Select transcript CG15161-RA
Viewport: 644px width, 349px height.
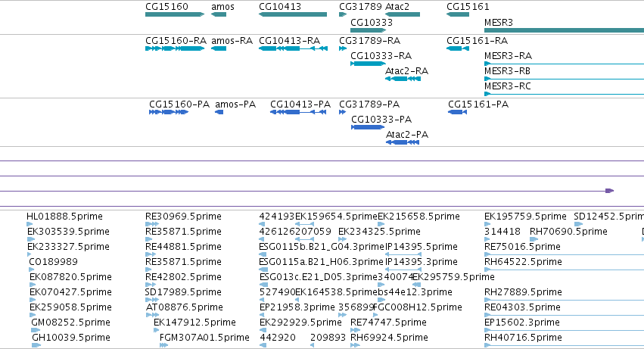(x=477, y=41)
